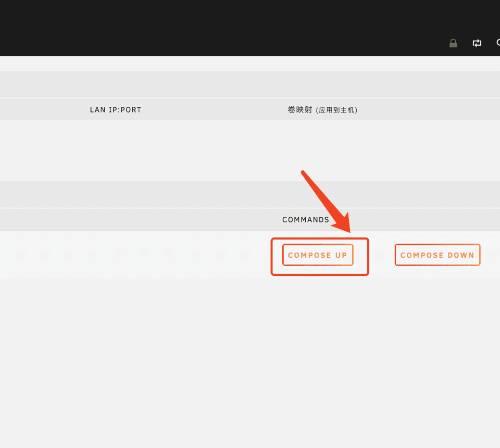Click empty commands row left of COMPOSE UP

pyautogui.click(x=130, y=255)
